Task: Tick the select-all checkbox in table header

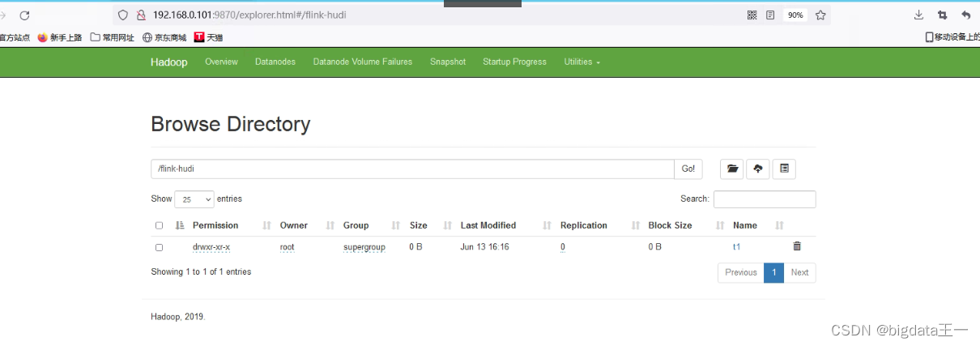Action: coord(160,225)
